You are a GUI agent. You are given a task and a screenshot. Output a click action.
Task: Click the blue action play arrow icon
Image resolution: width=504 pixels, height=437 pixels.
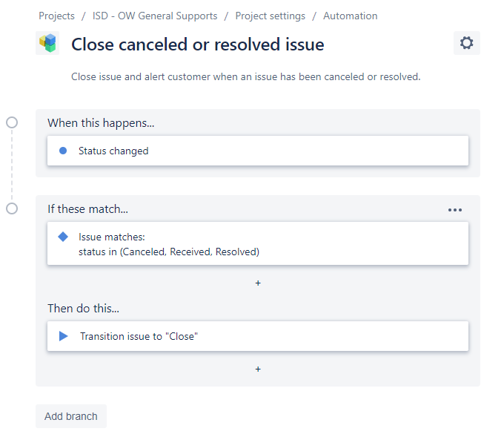click(63, 336)
